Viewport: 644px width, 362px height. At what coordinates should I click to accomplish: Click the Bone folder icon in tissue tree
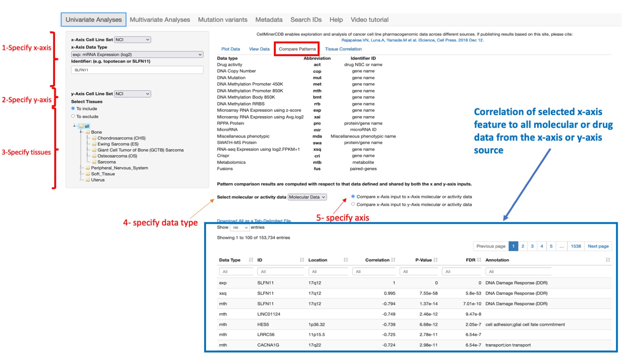(x=88, y=132)
